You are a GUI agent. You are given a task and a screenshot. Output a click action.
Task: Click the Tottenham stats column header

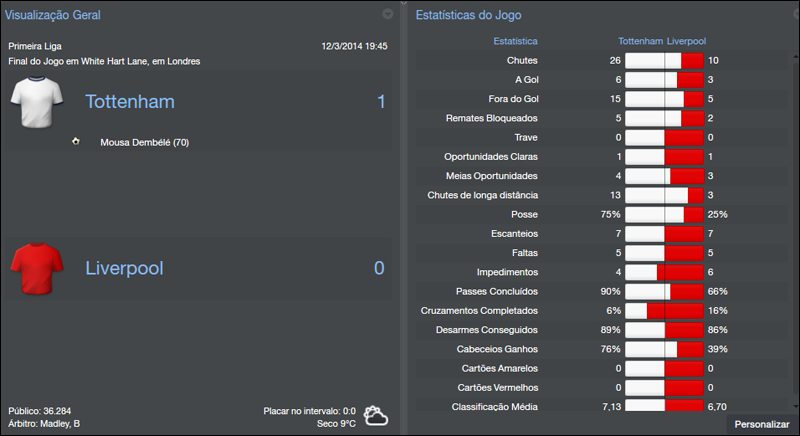pyautogui.click(x=640, y=42)
